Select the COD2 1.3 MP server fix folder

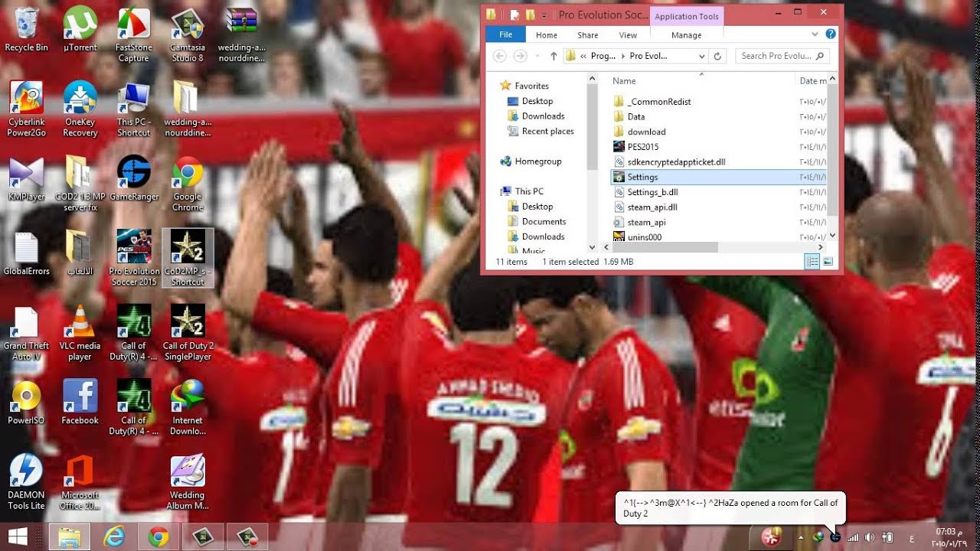click(80, 184)
